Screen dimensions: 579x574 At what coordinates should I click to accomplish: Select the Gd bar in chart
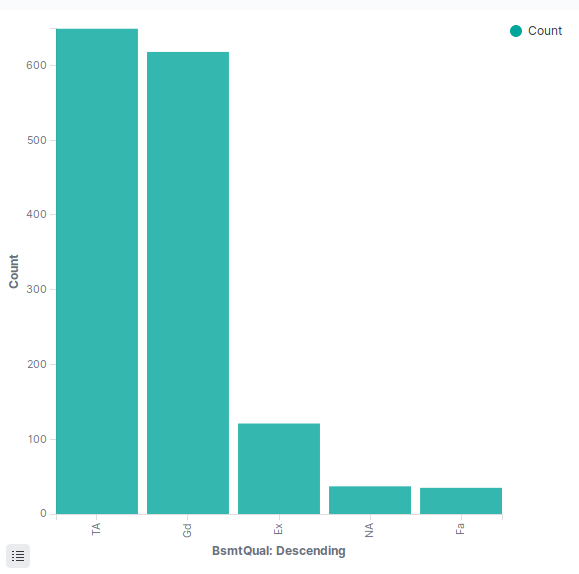188,283
